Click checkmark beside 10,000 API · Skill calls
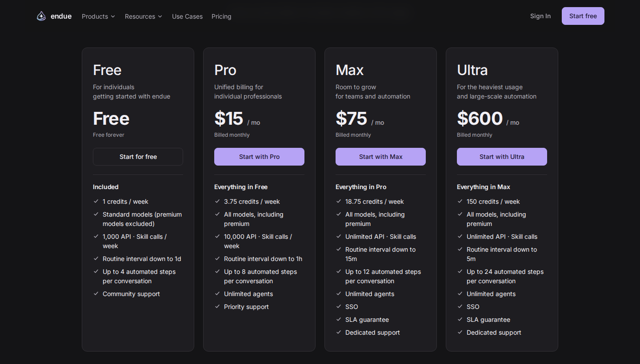 pyautogui.click(x=217, y=237)
